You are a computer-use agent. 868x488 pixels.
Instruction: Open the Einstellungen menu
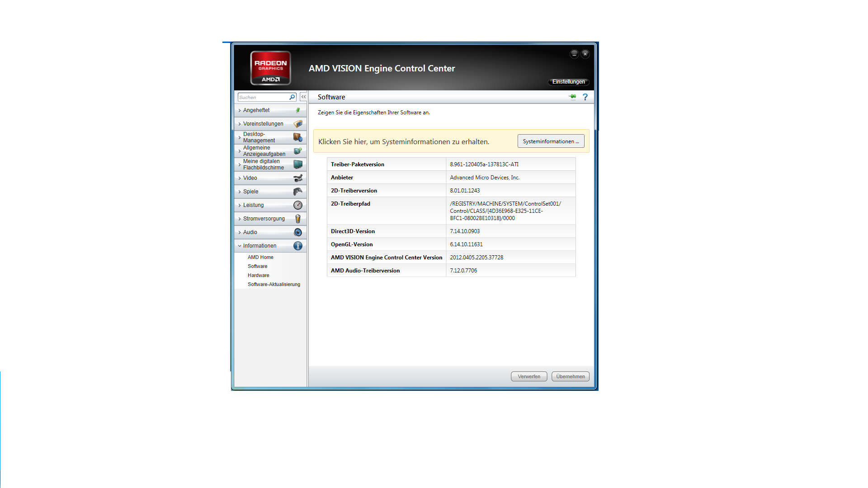pos(568,82)
